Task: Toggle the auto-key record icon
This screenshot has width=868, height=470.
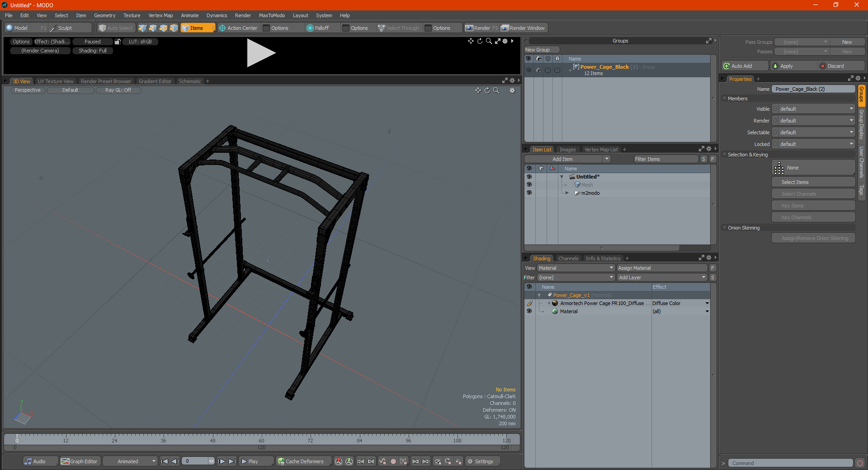Action: (x=393, y=461)
